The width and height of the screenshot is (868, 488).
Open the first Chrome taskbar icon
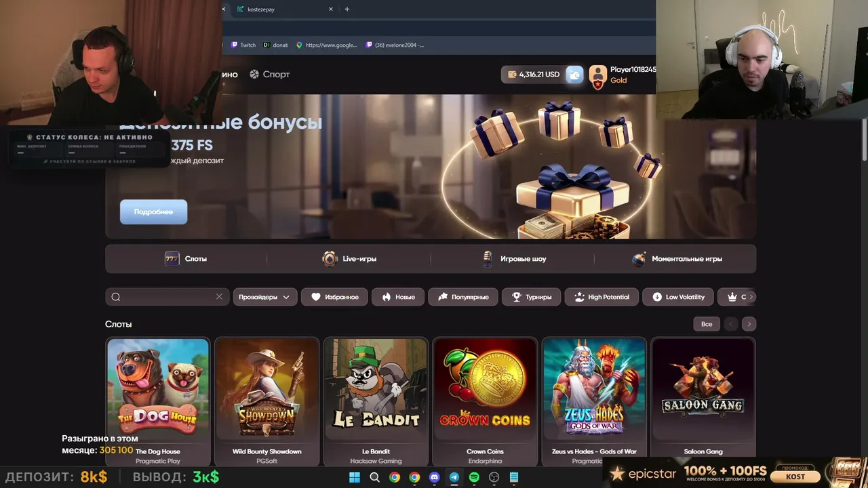pos(395,477)
